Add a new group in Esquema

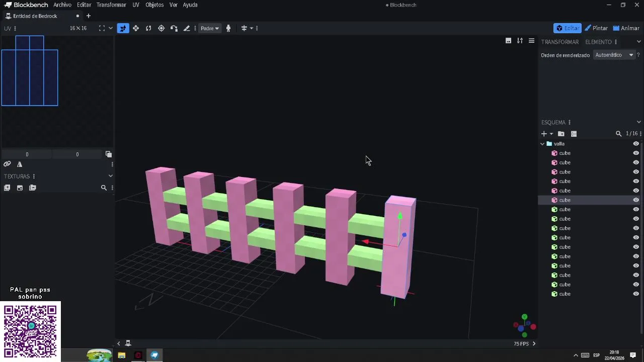point(561,134)
